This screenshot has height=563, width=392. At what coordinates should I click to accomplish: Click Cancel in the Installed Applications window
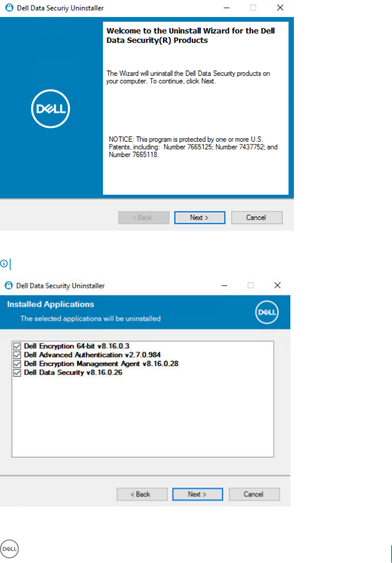click(x=254, y=494)
